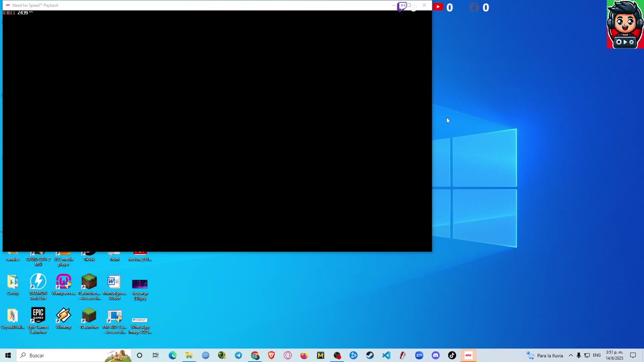Screen dimensions: 644x362
Task: Open Visual Studio Code from taskbar
Action: click(386, 355)
